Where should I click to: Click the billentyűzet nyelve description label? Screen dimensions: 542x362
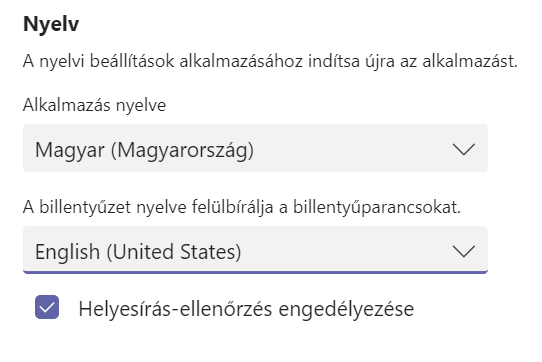242,207
